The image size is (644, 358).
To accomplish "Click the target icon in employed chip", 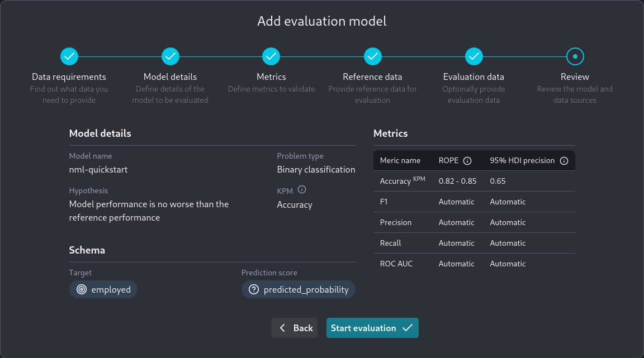I will tap(82, 289).
